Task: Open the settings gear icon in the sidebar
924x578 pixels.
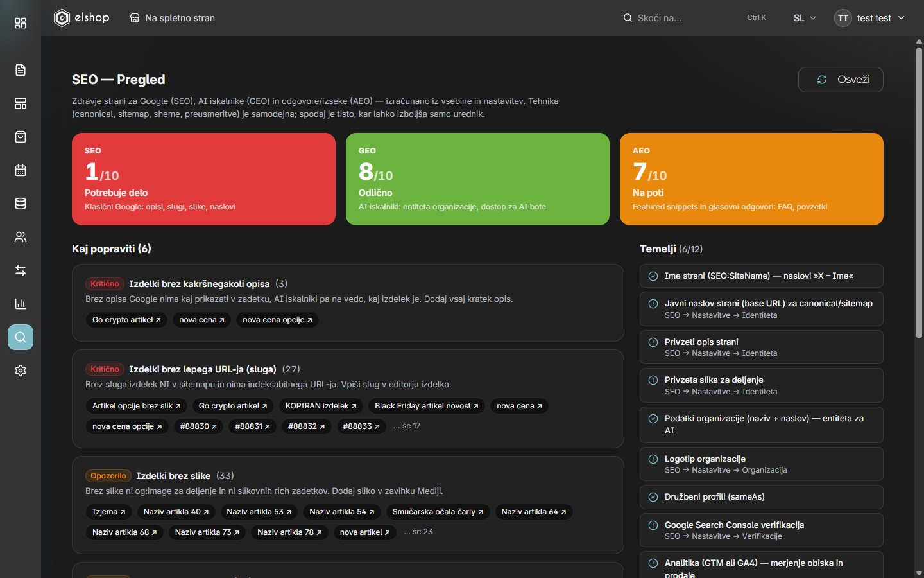Action: (21, 371)
